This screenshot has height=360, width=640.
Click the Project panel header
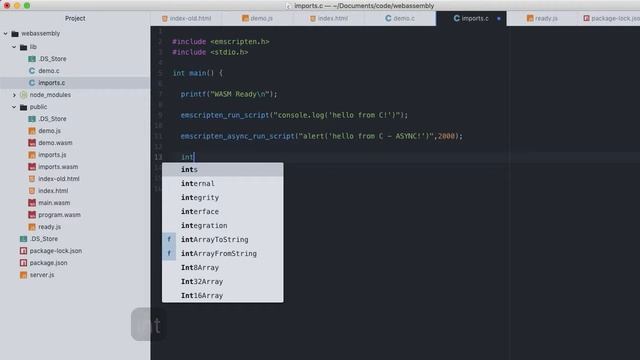coord(75,18)
